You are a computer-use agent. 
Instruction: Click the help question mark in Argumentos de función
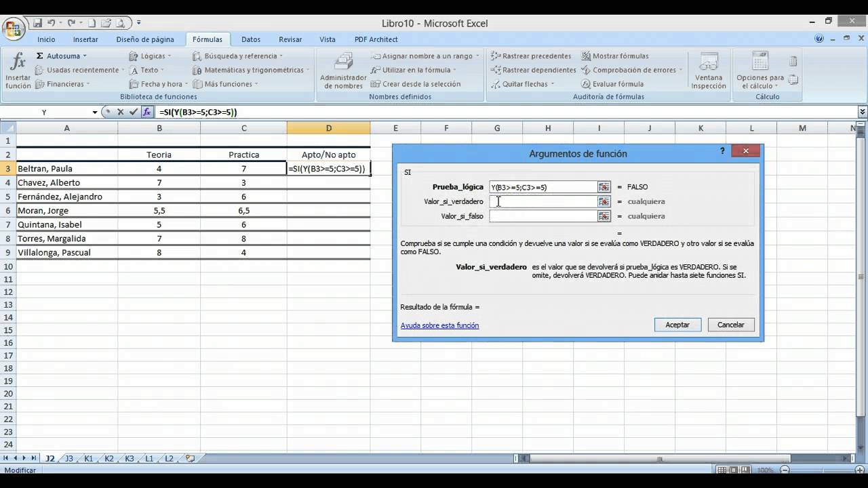[722, 151]
